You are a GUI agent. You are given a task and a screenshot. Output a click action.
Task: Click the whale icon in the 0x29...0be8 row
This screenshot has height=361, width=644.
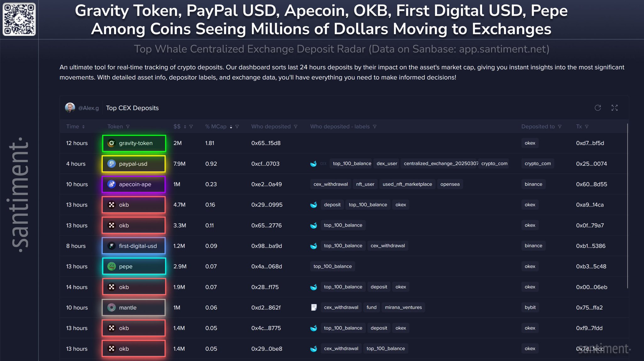coord(314,349)
